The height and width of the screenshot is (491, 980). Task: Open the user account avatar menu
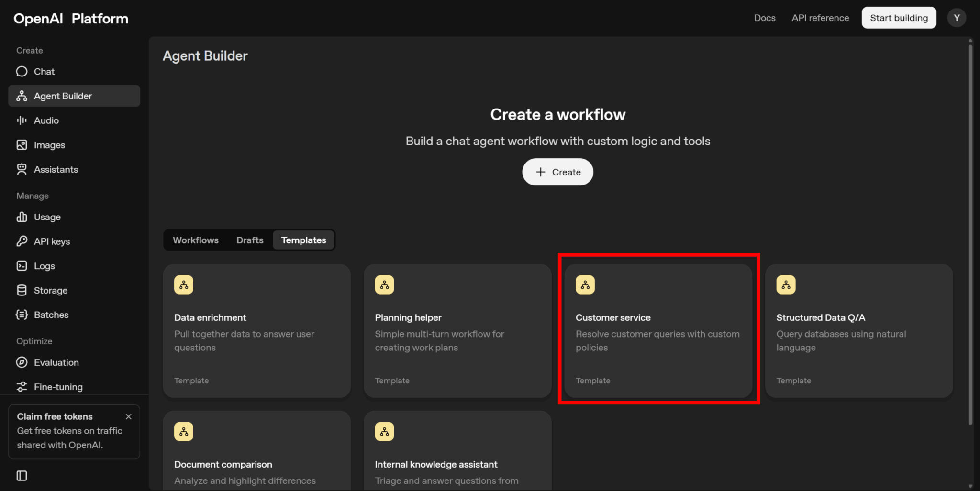click(956, 18)
